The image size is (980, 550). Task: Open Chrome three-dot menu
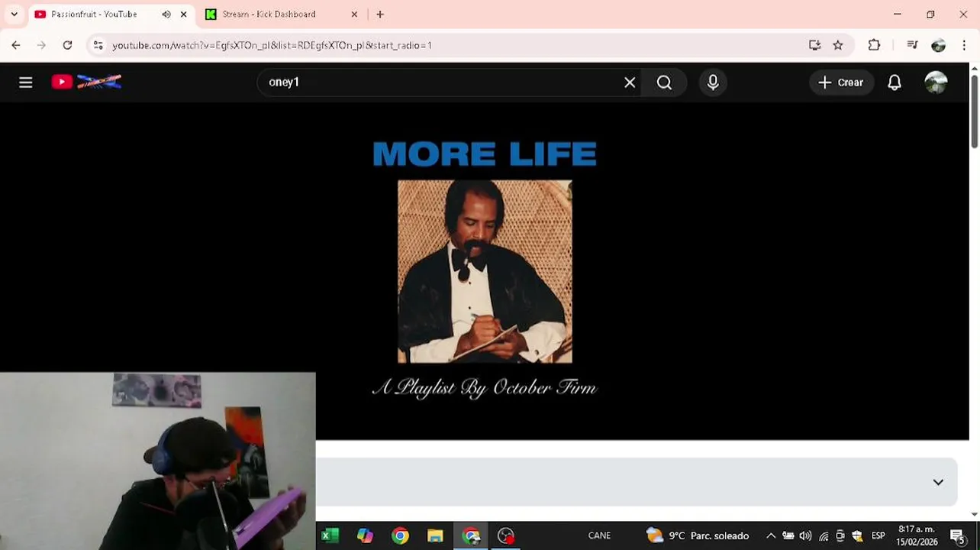[964, 45]
